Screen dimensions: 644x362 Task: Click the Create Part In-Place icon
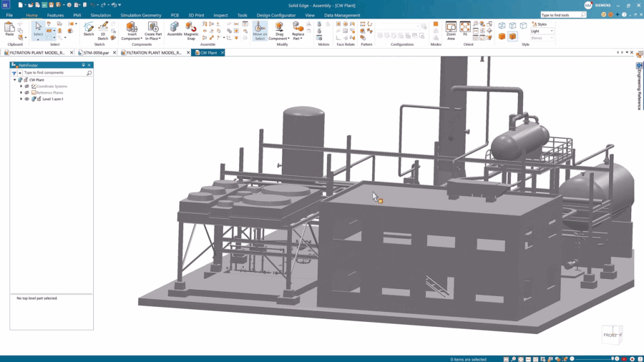(153, 28)
